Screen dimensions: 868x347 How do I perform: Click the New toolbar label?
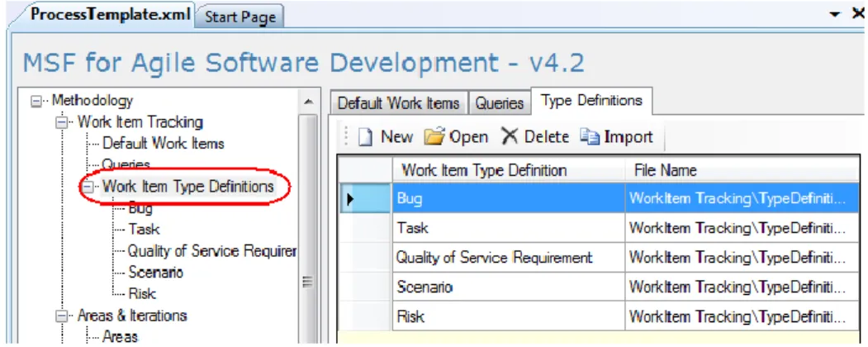396,136
